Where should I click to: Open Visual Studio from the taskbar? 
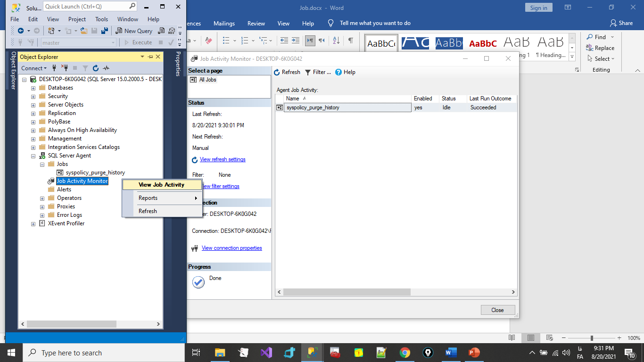pos(266,353)
